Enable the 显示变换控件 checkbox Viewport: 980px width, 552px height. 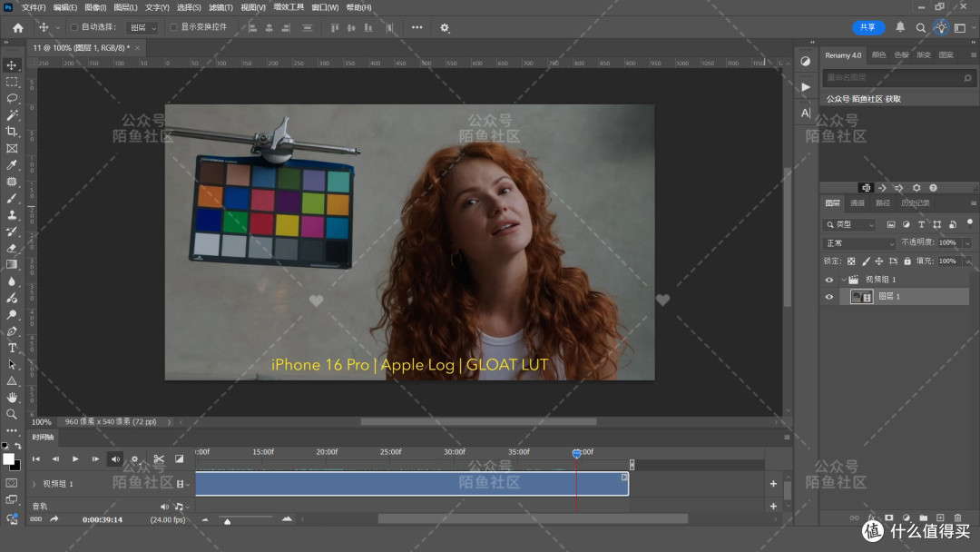tap(173, 27)
